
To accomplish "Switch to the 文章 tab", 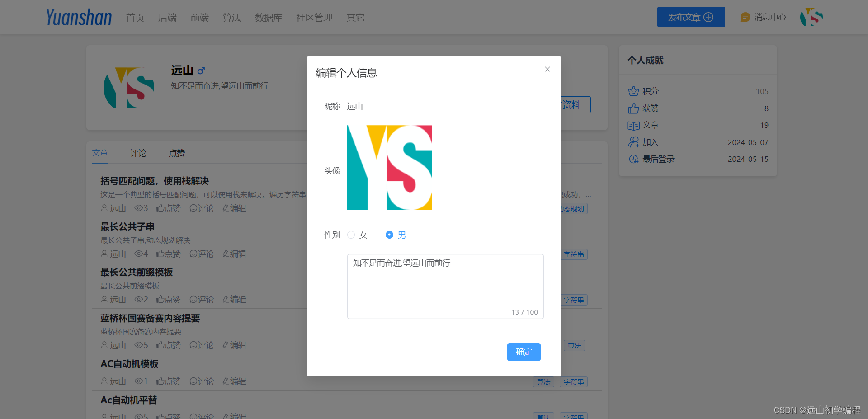I will (x=100, y=153).
